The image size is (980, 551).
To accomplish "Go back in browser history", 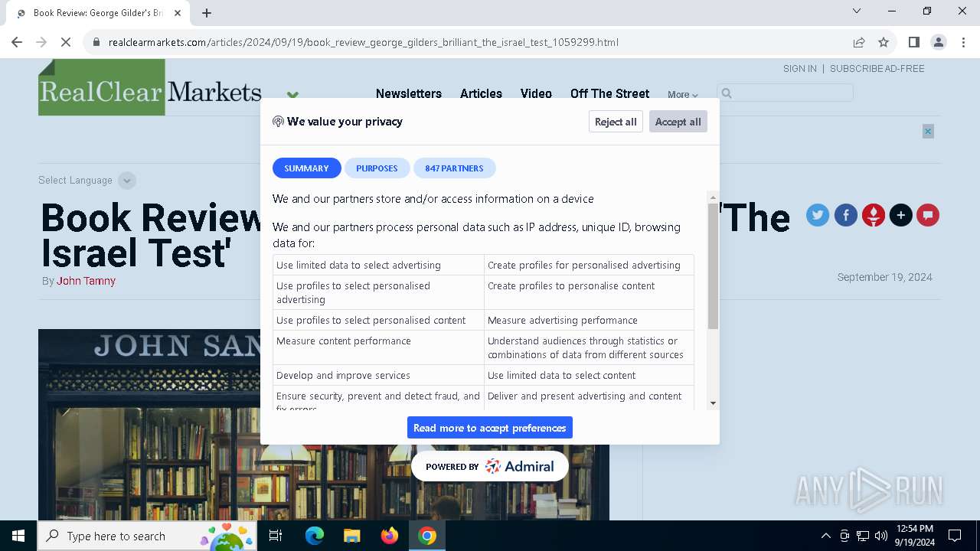I will [17, 42].
